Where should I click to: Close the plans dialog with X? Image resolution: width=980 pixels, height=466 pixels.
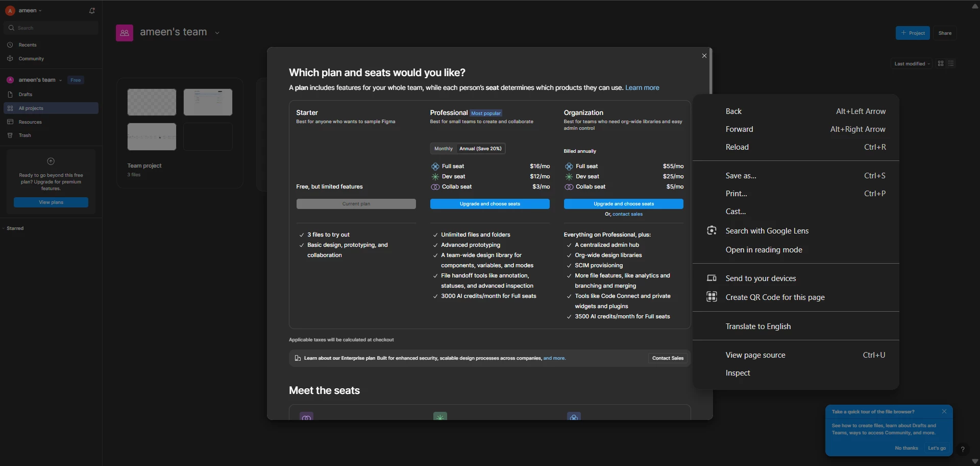click(704, 56)
